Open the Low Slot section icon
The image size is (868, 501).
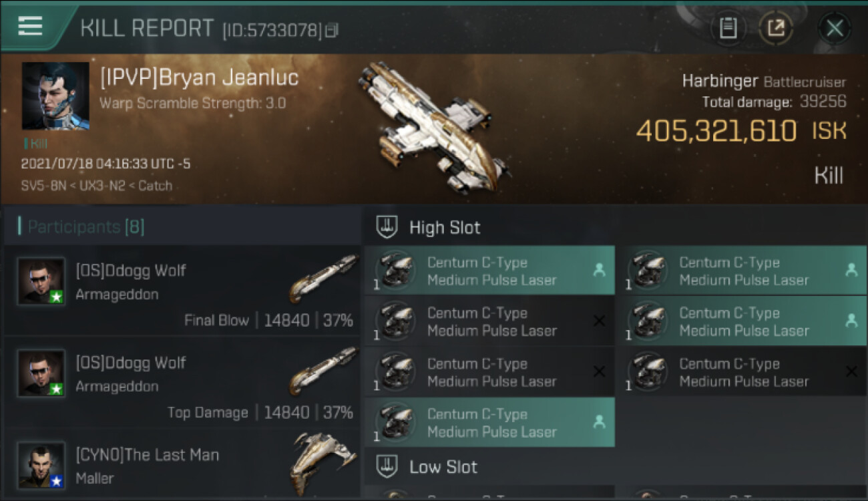pos(387,466)
